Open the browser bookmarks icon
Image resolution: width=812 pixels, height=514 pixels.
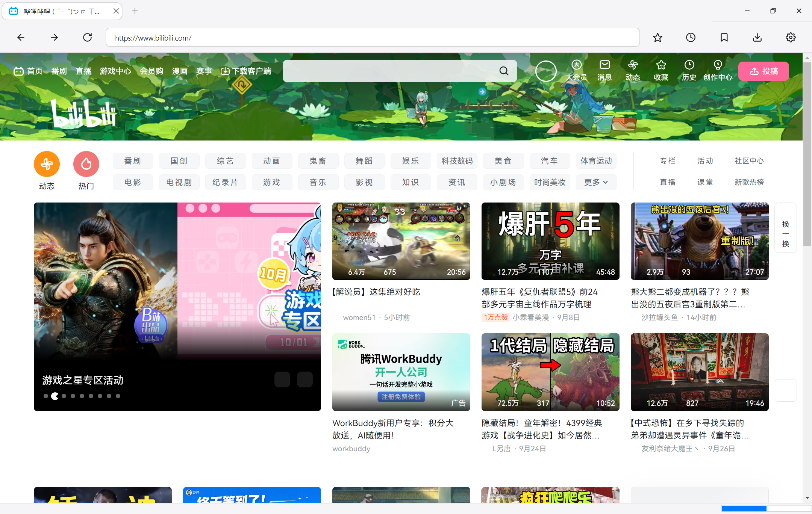pyautogui.click(x=724, y=37)
